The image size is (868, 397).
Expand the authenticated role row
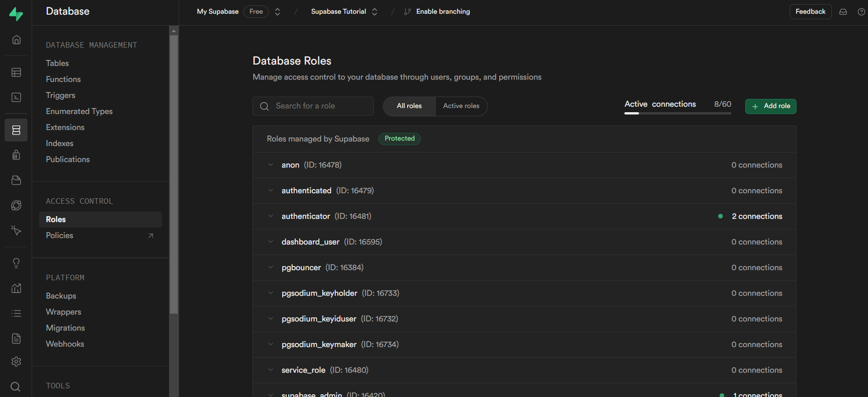click(524, 190)
